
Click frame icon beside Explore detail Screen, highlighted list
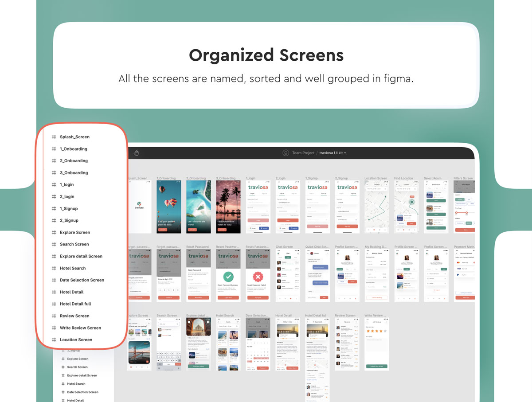click(54, 256)
